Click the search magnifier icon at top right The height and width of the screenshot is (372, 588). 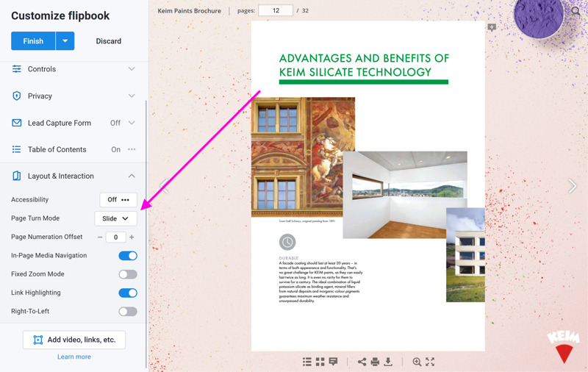click(576, 11)
